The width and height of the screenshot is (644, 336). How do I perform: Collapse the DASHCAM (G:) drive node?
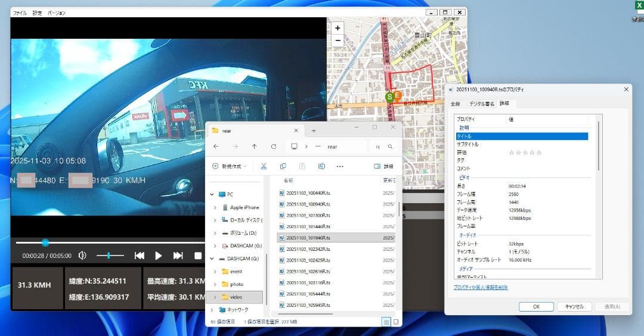pos(212,259)
